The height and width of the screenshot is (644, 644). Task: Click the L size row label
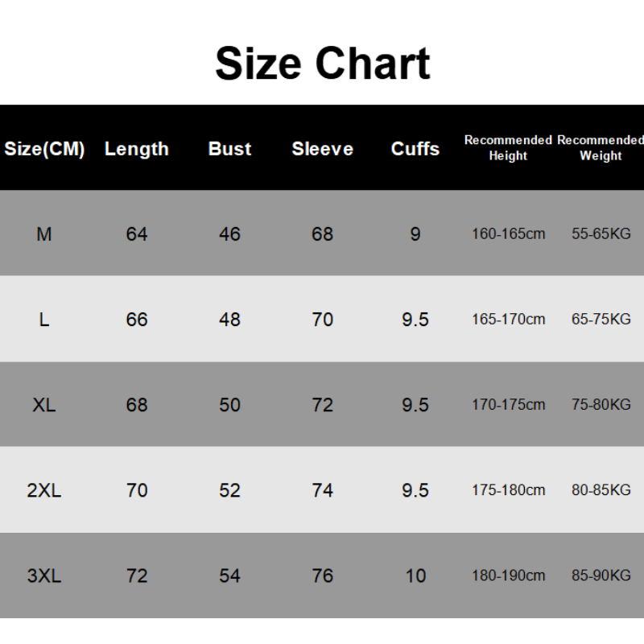click(44, 320)
